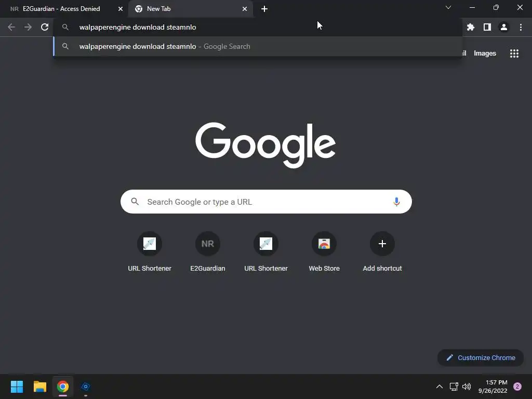This screenshot has height=399, width=532.
Task: Open the tab search dropdown chevron
Action: pyautogui.click(x=448, y=7)
